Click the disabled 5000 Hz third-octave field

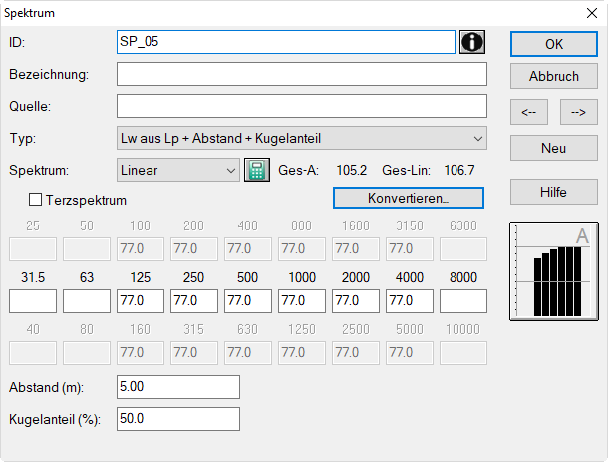(410, 353)
